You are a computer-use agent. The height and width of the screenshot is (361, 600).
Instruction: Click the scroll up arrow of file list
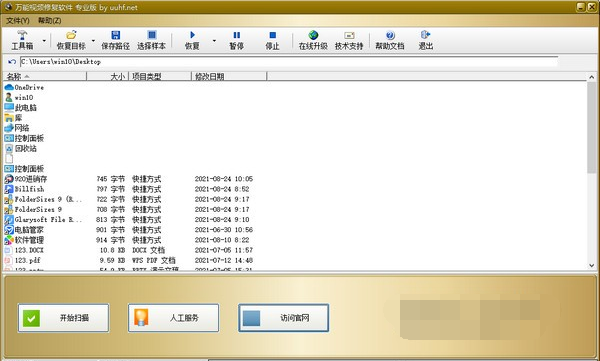coord(592,77)
